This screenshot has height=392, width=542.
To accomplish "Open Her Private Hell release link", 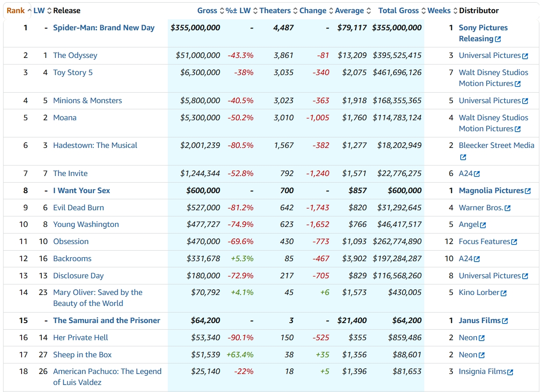I will (80, 338).
